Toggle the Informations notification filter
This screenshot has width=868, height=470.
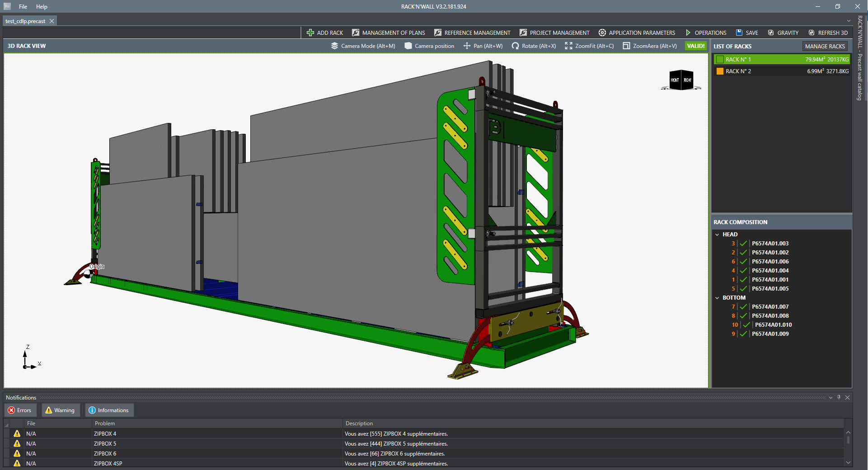pos(109,410)
